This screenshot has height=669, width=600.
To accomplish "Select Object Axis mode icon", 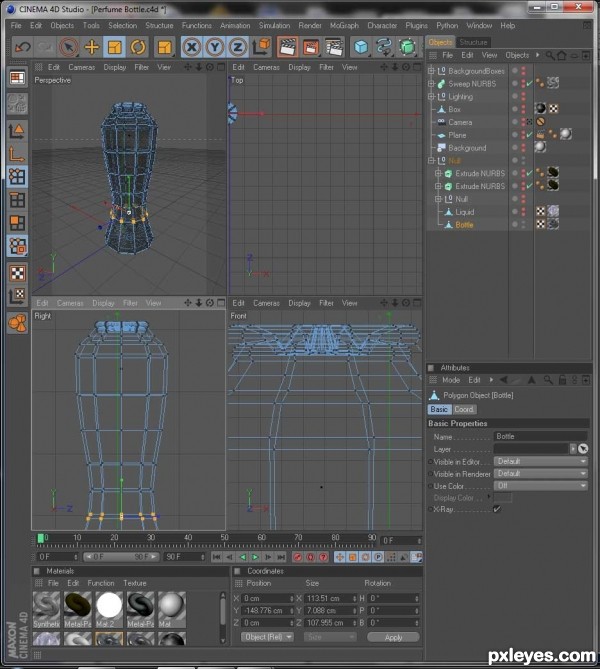I will [x=17, y=154].
